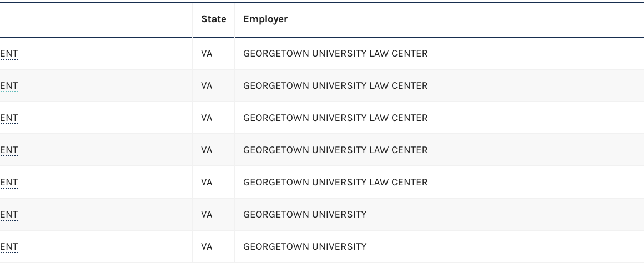Click first row's Georgetown University Law Center employer
Screen dimensions: 644x263
335,54
